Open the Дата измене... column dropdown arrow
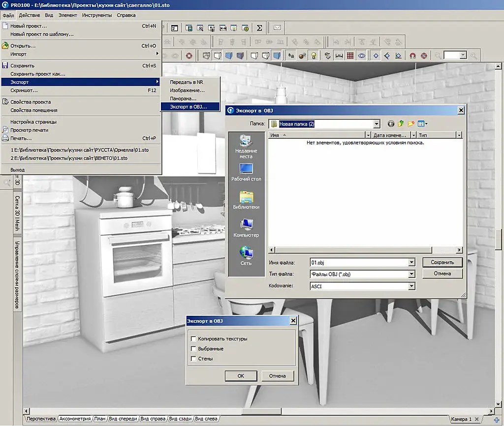 [x=413, y=135]
